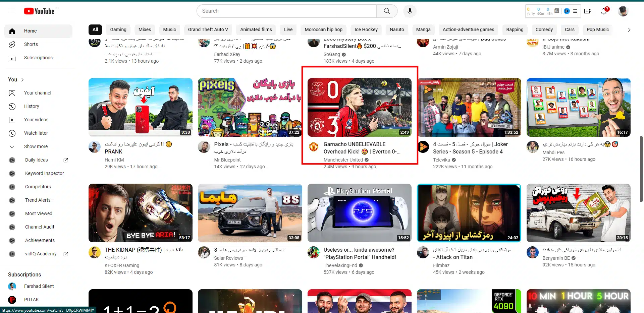Select the Comedy filter chip
Screen dimensions: 644x313
point(544,29)
